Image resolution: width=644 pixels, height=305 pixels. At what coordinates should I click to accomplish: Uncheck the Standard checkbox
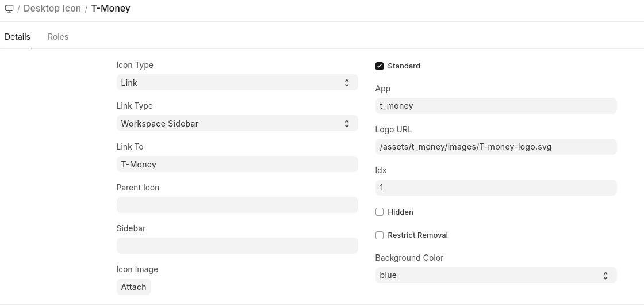tap(379, 66)
